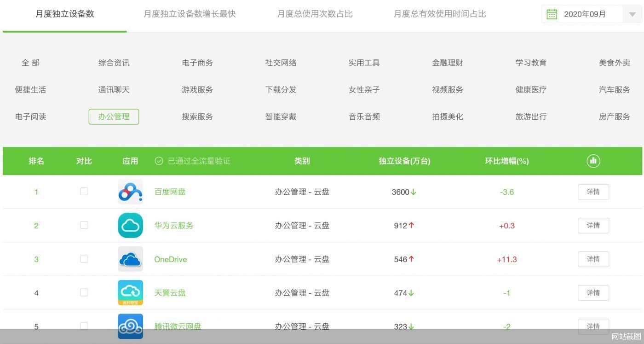
Task: Click the verified checkmark icon near 已通过全流量验证
Action: tap(159, 161)
